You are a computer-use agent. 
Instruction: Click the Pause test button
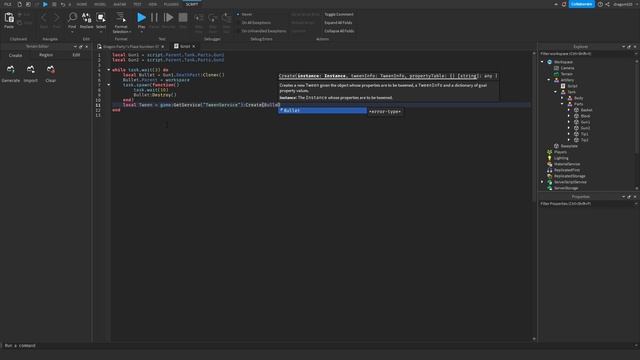[x=154, y=18]
